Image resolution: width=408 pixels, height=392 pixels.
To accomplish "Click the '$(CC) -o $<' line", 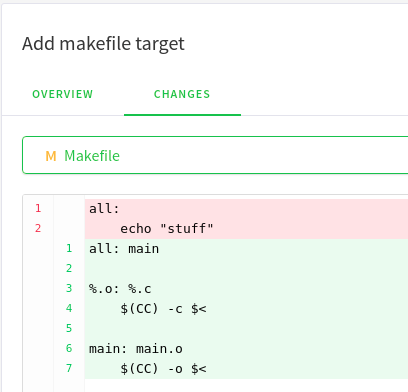I will tap(246, 369).
